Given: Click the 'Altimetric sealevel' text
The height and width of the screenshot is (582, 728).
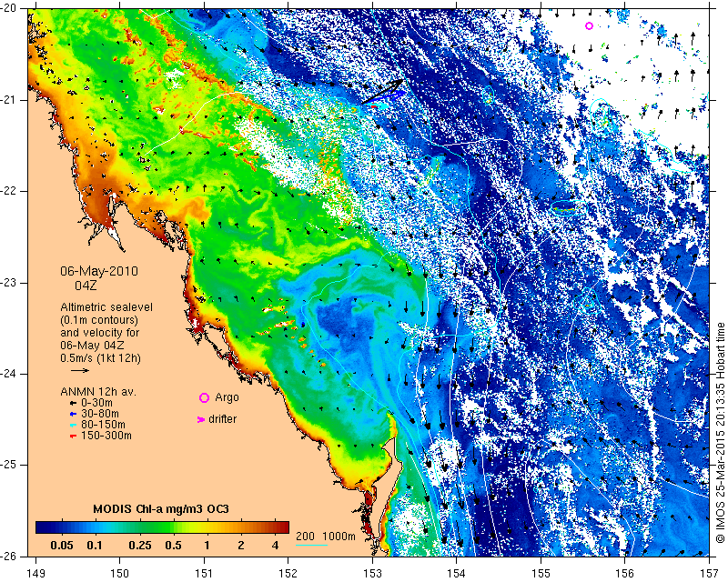Looking at the screenshot, I should 106,307.
